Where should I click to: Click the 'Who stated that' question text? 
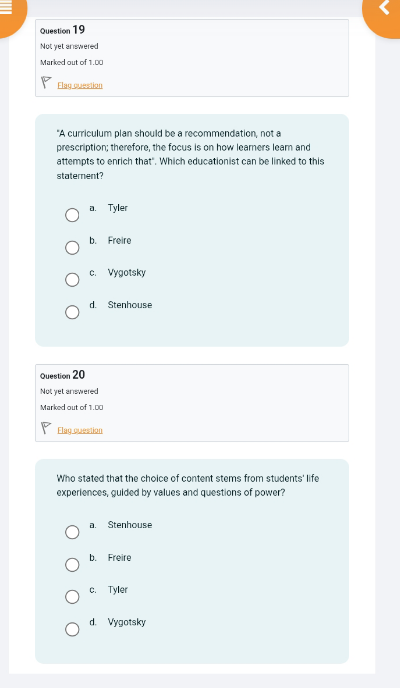click(x=188, y=485)
